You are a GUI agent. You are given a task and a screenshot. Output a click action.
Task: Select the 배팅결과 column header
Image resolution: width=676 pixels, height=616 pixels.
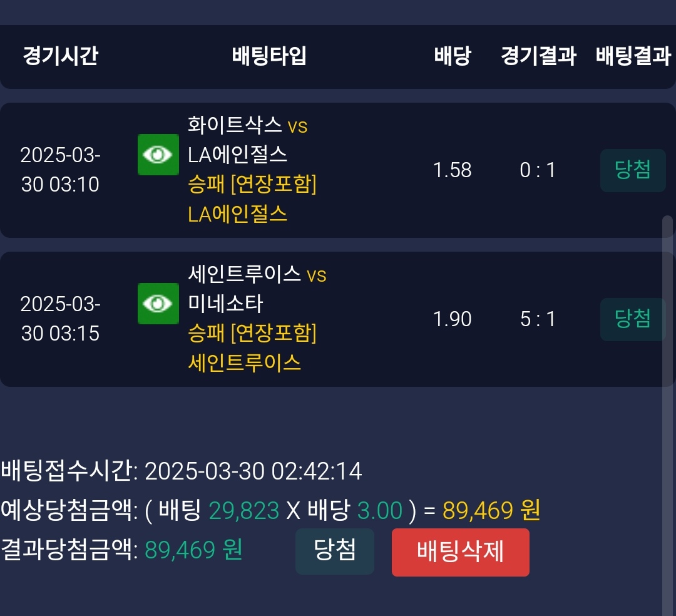(x=633, y=56)
